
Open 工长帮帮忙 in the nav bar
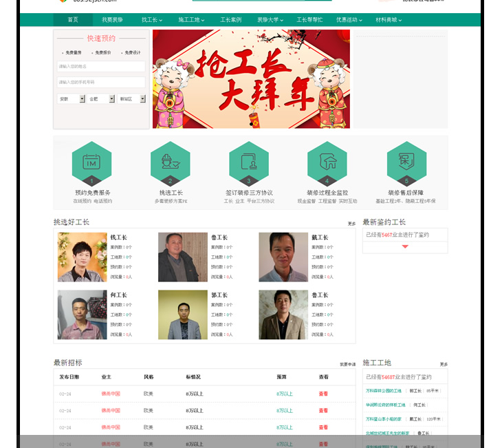point(309,20)
